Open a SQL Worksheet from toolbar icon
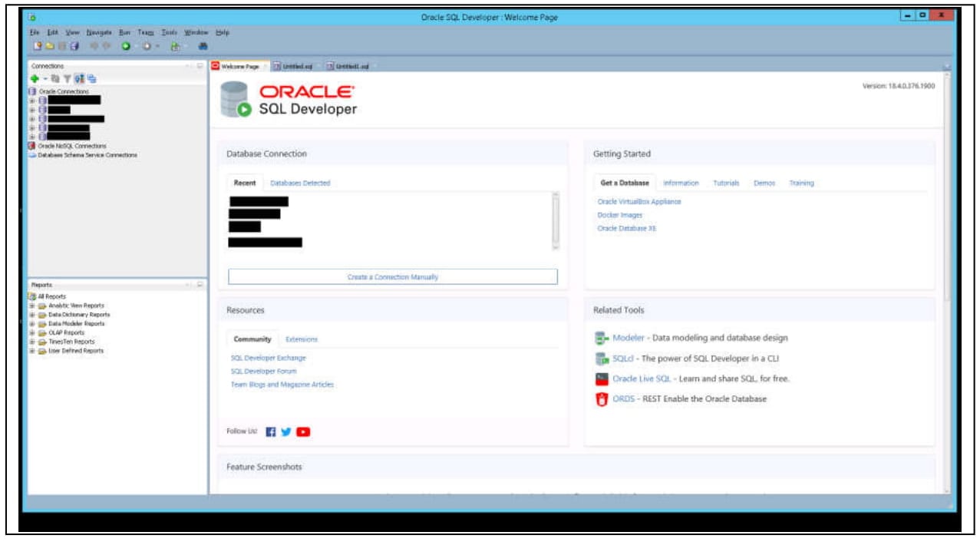The width and height of the screenshot is (980, 542). [176, 46]
